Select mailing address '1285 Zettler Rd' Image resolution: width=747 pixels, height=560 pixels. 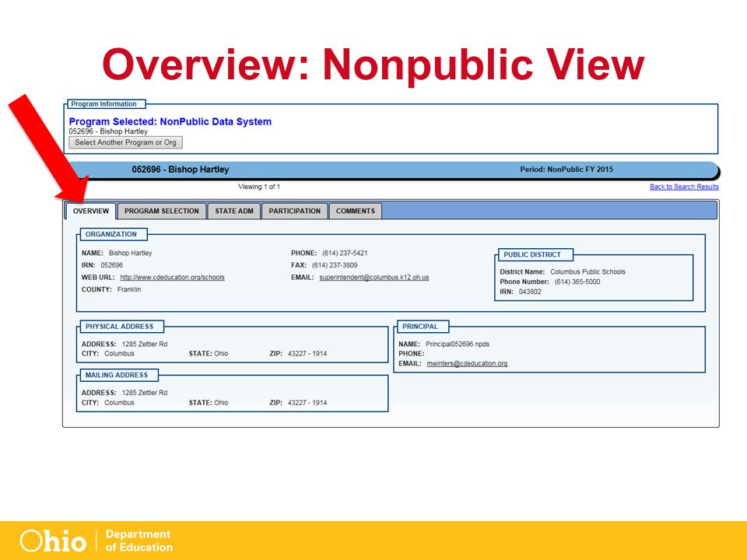pyautogui.click(x=145, y=393)
